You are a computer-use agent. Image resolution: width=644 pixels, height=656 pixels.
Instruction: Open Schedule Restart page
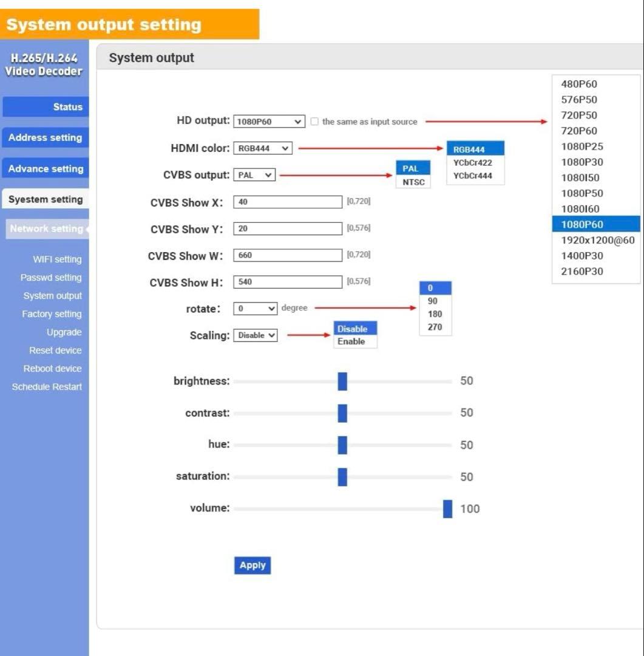click(47, 387)
